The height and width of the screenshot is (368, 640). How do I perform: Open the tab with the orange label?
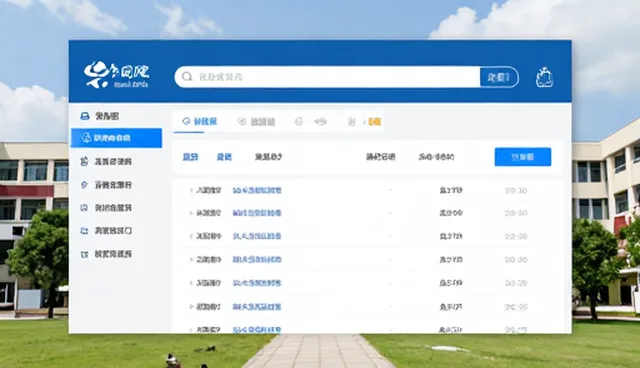tap(364, 122)
